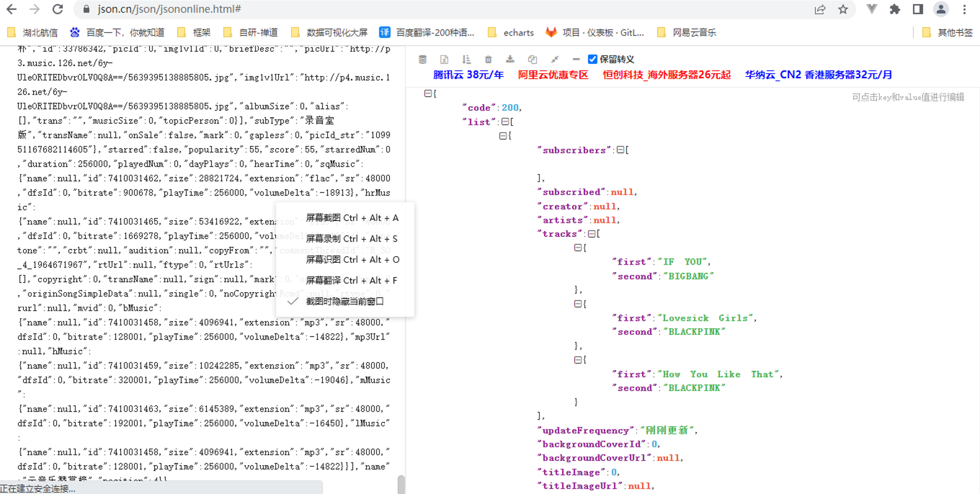Screen dimensions: 980x494
Task: Collapse the root JSON object
Action: click(x=428, y=93)
